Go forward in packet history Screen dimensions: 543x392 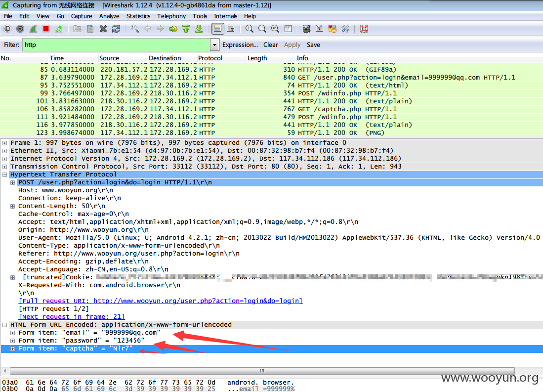tap(161, 29)
